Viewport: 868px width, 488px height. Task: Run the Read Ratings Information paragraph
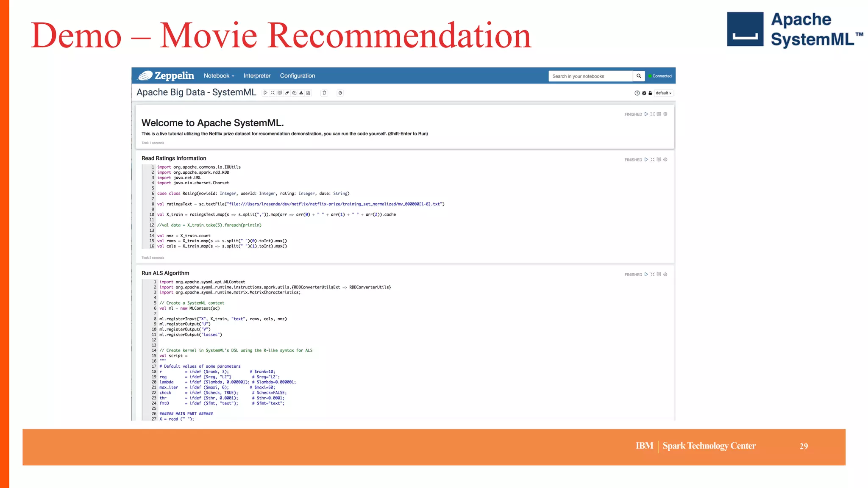tap(646, 160)
